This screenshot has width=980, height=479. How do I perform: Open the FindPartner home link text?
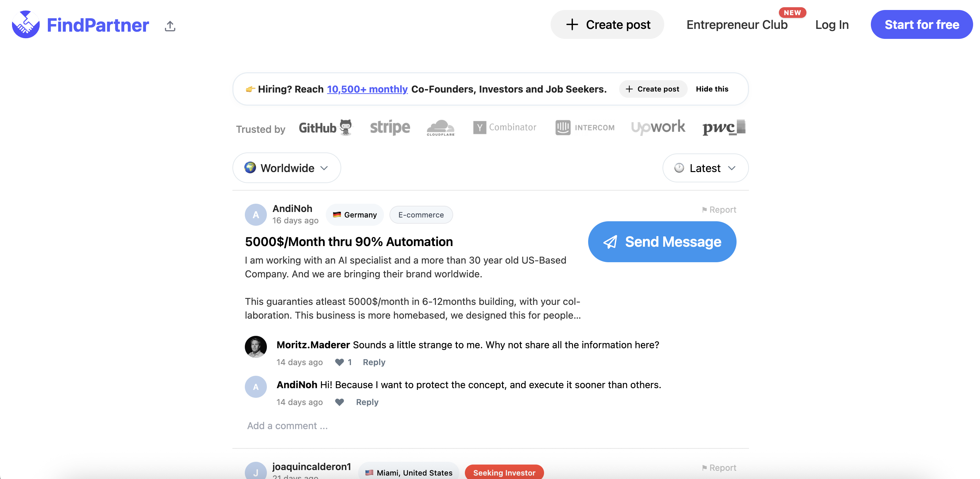click(98, 25)
